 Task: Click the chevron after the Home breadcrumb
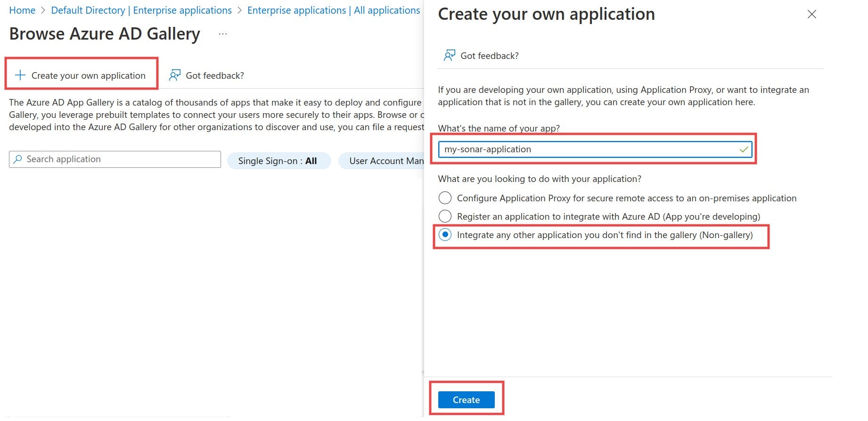coord(43,10)
